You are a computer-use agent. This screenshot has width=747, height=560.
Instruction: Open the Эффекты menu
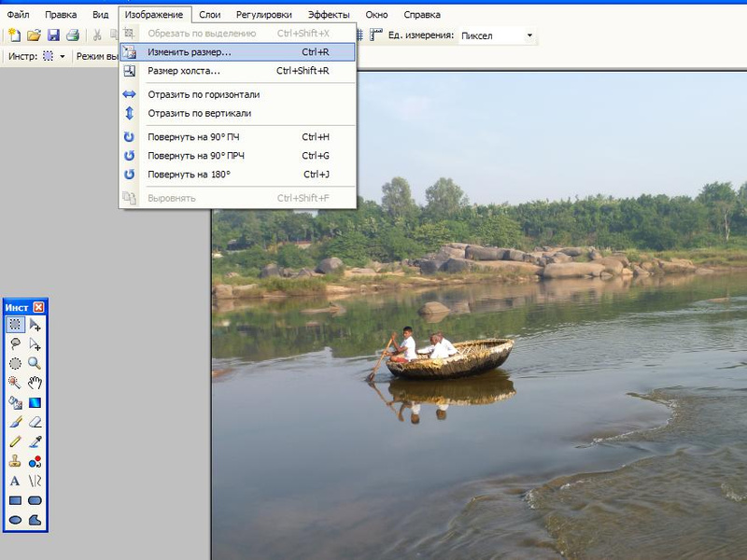click(x=329, y=15)
